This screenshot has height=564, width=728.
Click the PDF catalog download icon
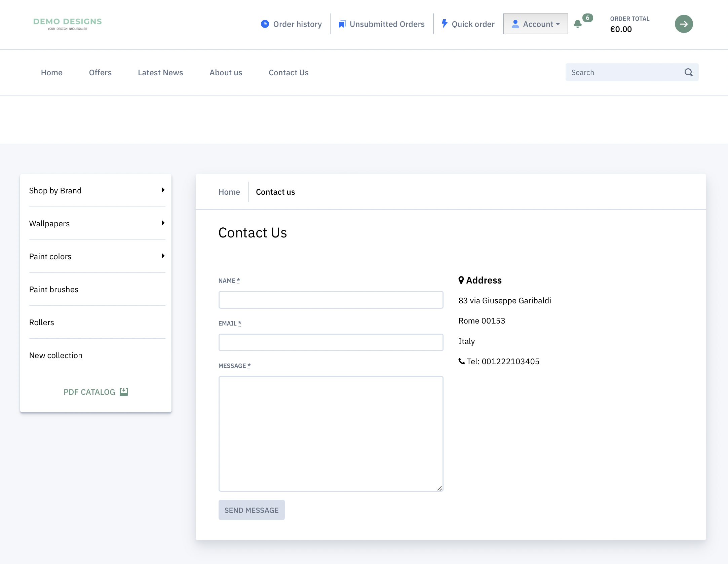[124, 391]
